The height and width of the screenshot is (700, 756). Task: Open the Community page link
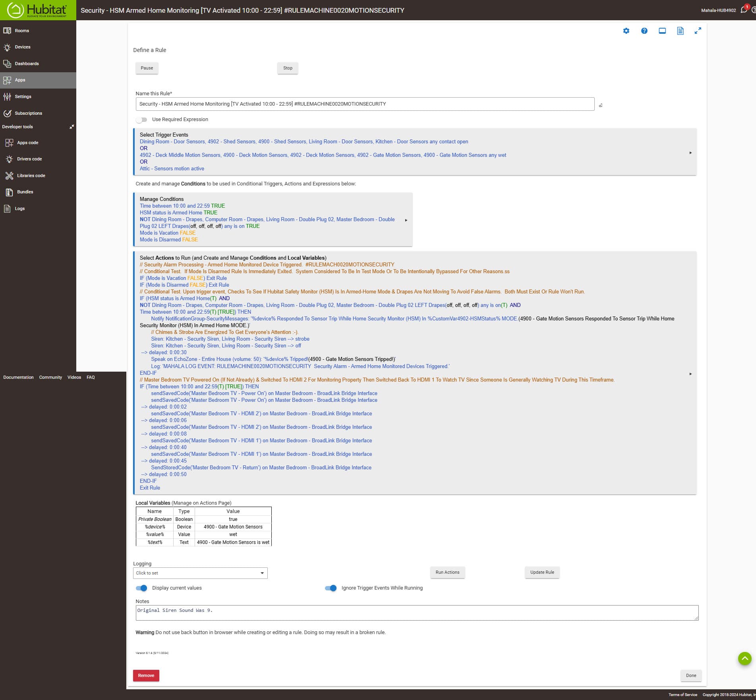tap(50, 377)
